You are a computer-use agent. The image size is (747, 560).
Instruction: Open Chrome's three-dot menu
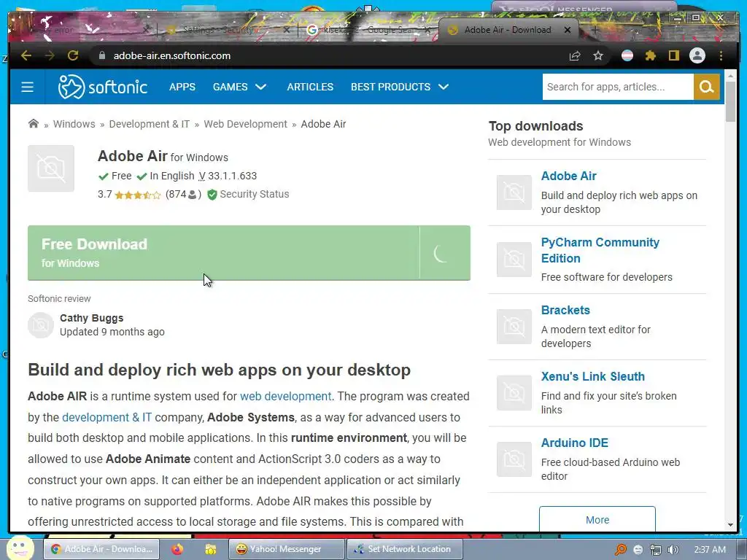tap(721, 55)
